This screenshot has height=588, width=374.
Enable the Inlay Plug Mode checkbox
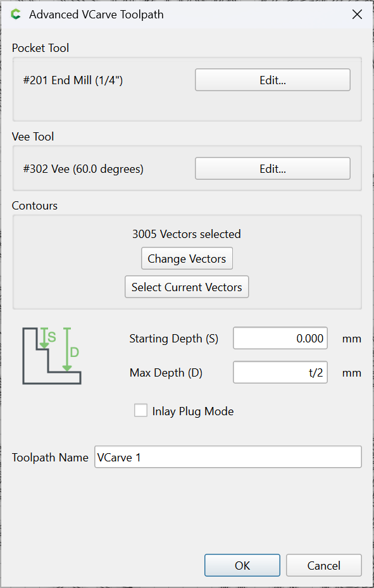click(141, 410)
